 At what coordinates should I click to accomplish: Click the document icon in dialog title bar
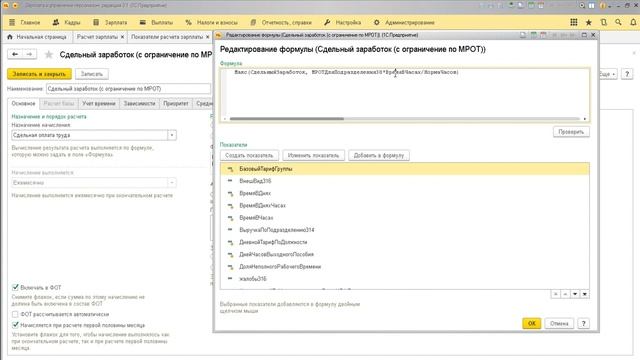click(x=523, y=35)
